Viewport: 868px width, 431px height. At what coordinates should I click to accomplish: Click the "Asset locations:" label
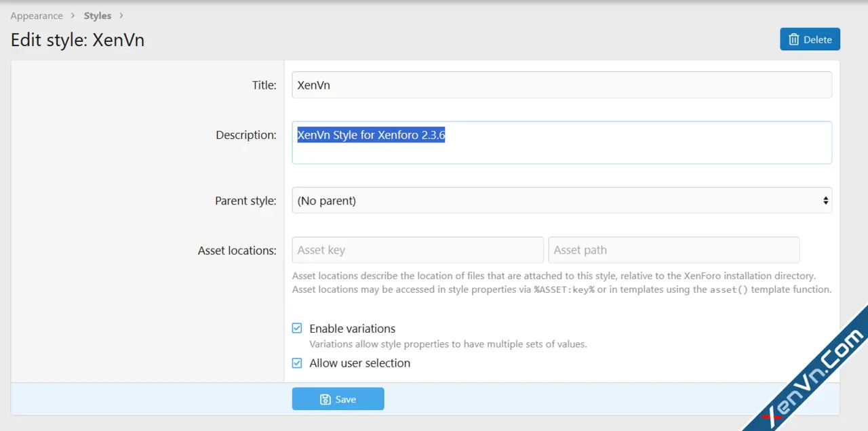click(237, 251)
